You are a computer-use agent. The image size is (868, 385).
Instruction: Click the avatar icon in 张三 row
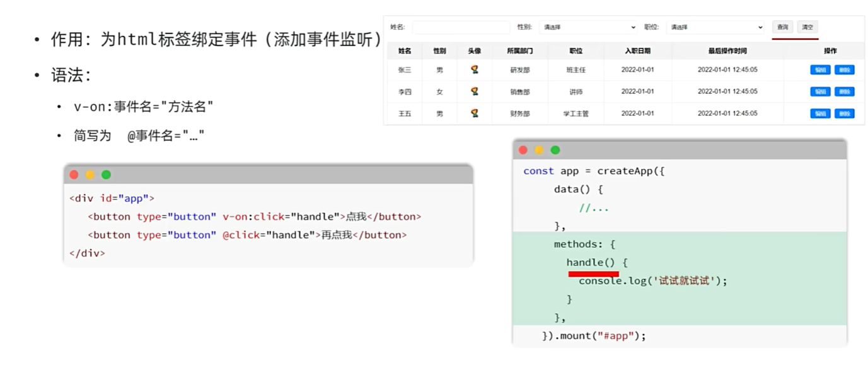point(475,69)
